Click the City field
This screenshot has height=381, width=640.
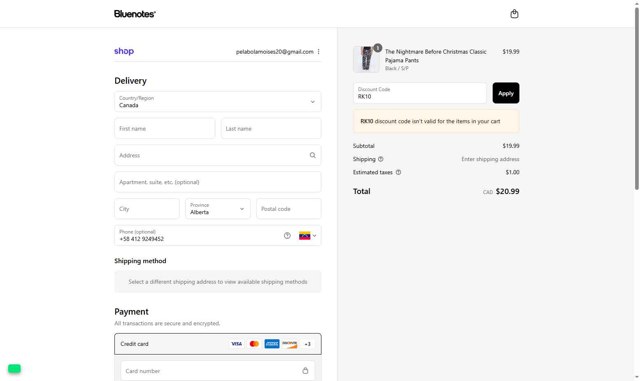click(147, 209)
